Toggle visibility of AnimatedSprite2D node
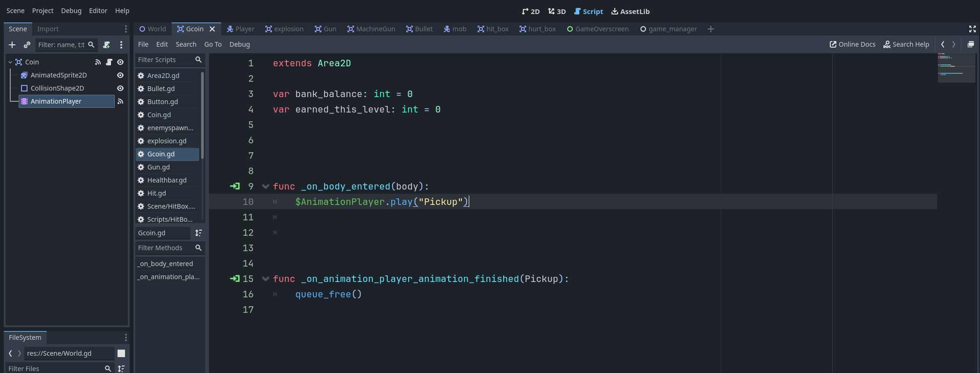This screenshot has height=373, width=980. [x=120, y=75]
